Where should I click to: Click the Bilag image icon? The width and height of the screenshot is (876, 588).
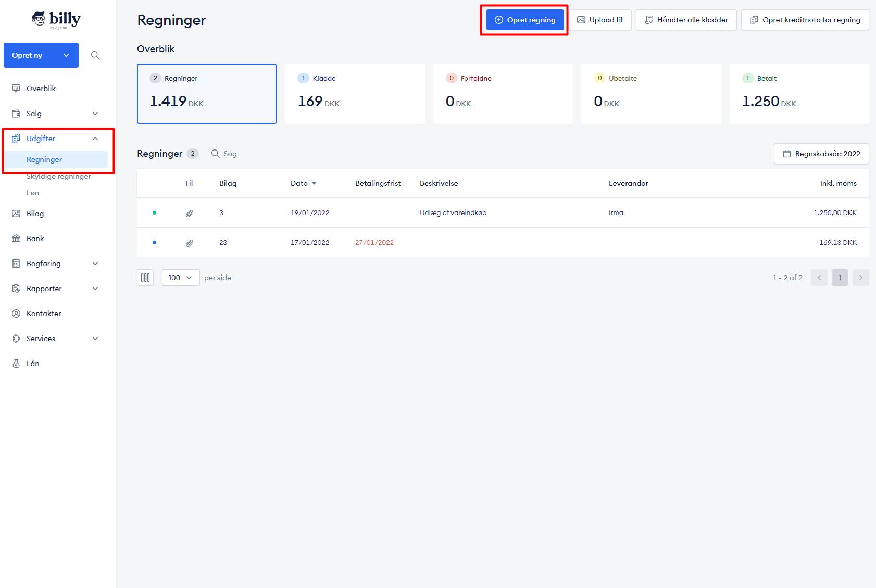click(x=16, y=214)
